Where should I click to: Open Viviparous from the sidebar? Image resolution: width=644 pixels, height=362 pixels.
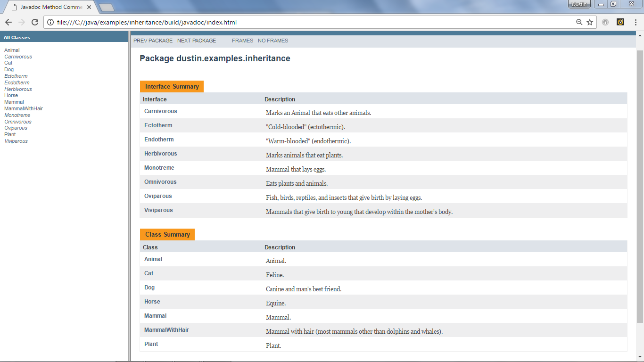tap(16, 141)
